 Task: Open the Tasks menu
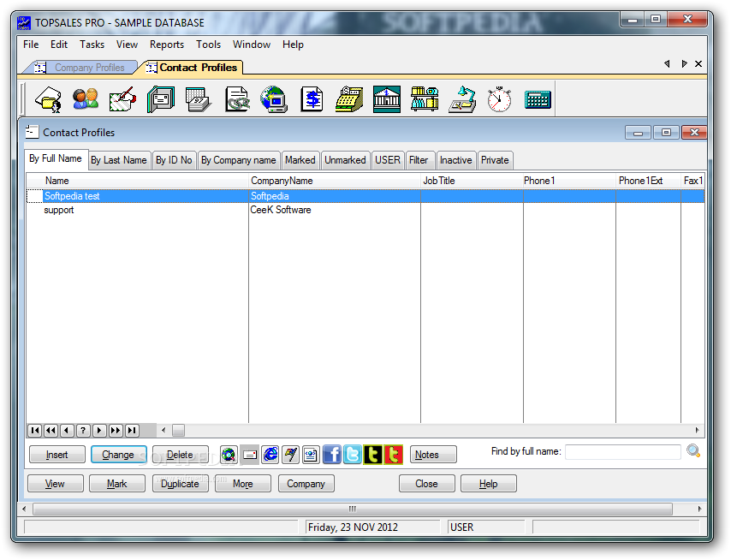pyautogui.click(x=92, y=45)
